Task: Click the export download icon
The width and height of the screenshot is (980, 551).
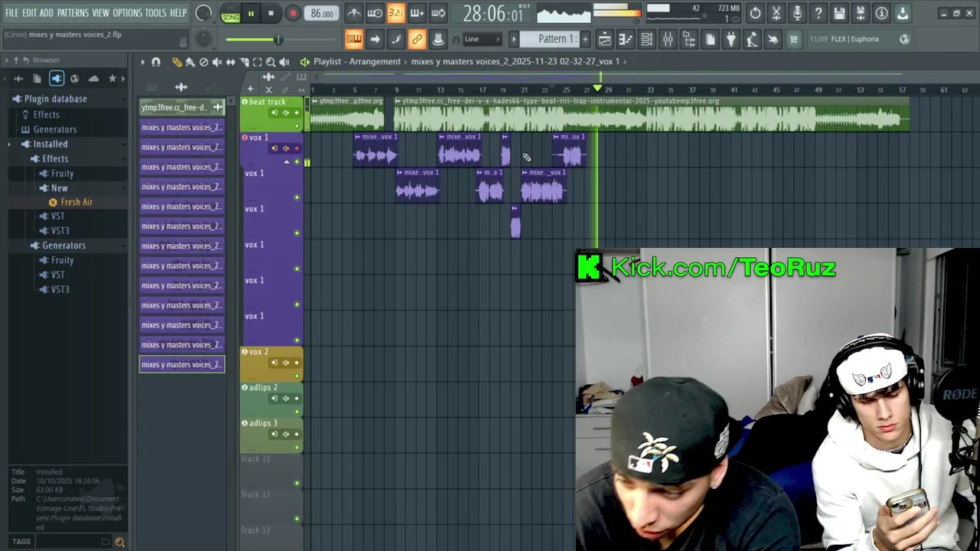Action: 903,13
